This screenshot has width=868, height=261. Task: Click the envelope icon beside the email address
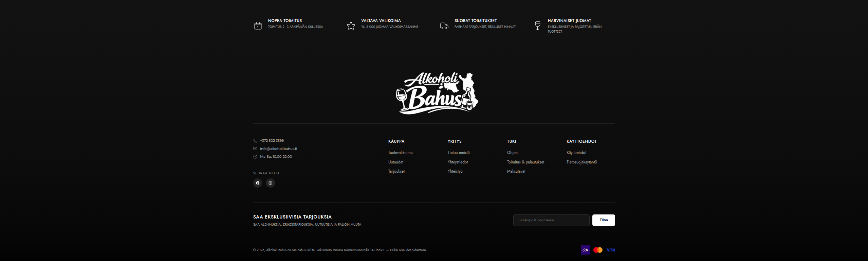(x=255, y=149)
